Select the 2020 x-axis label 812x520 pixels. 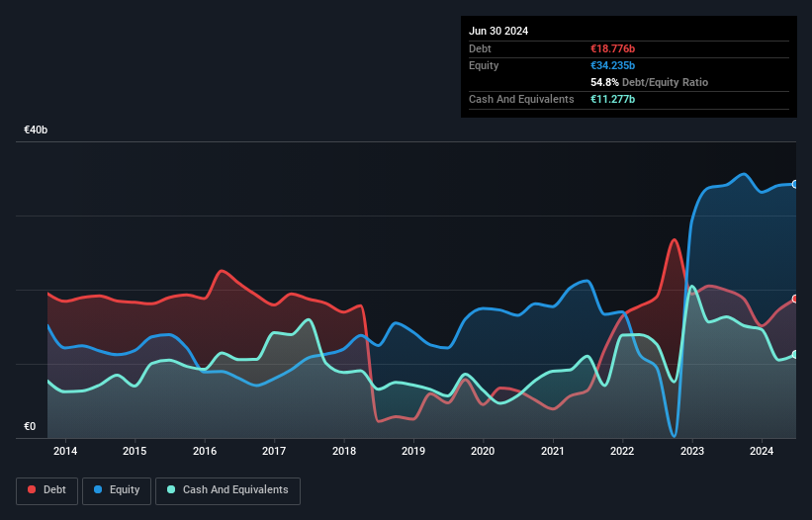tap(483, 451)
